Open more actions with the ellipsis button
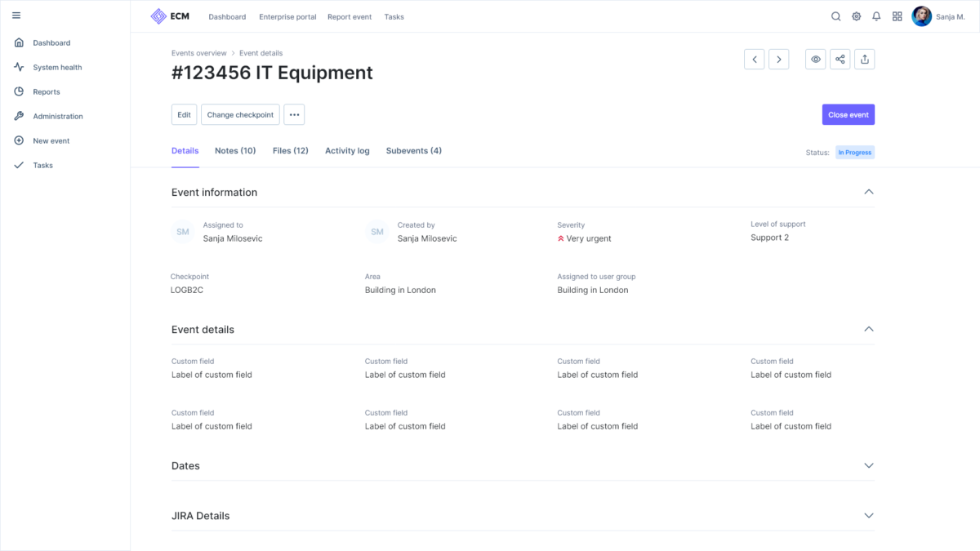Viewport: 980px width, 551px height. pos(294,114)
